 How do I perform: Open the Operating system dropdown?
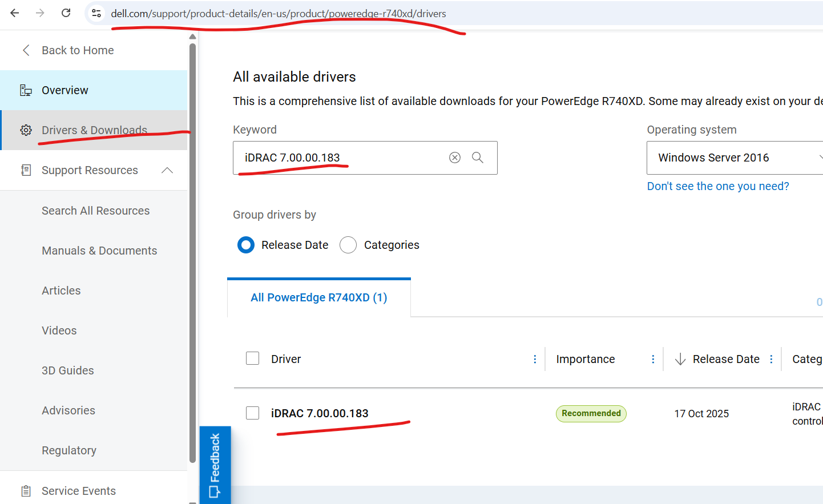point(734,158)
